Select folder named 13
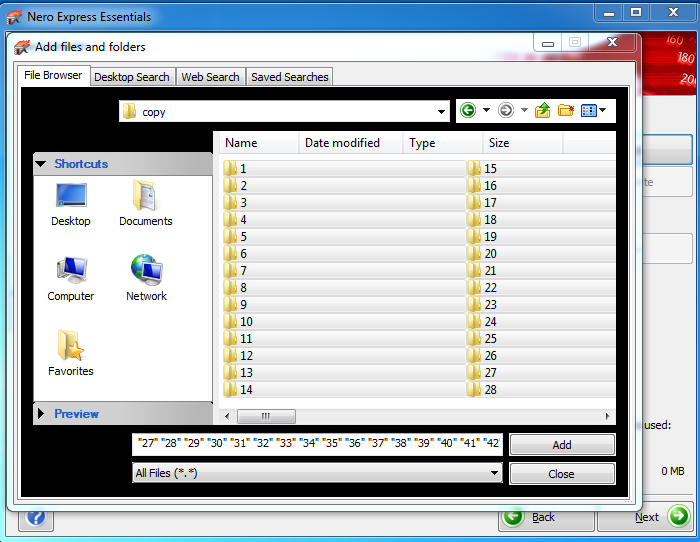The image size is (700, 542). 344,372
